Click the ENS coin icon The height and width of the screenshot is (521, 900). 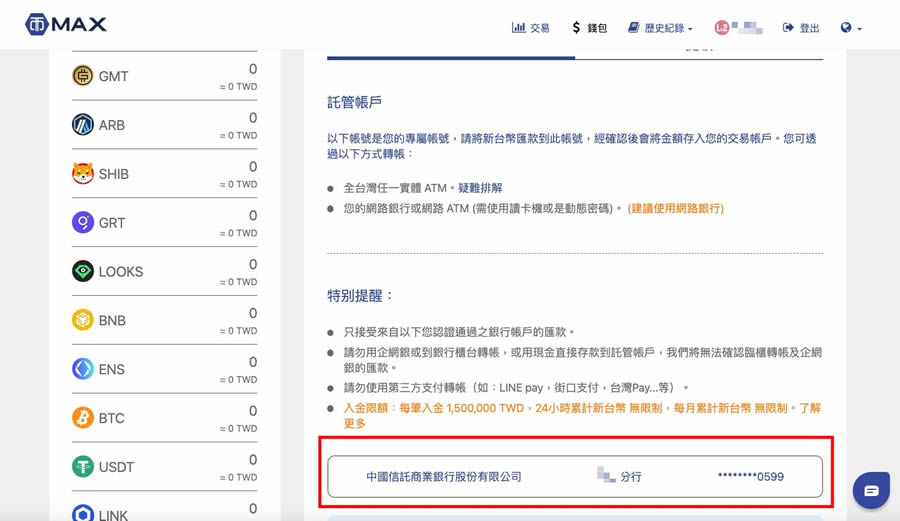tap(83, 369)
